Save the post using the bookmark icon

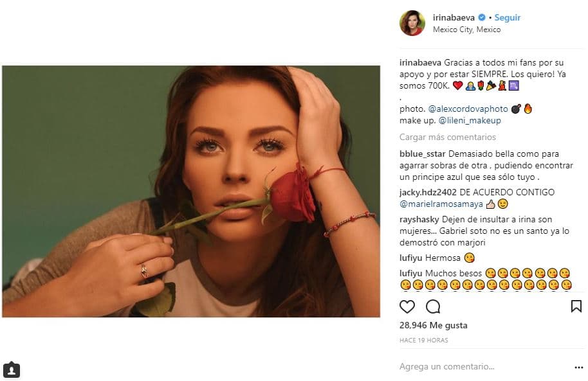click(577, 307)
